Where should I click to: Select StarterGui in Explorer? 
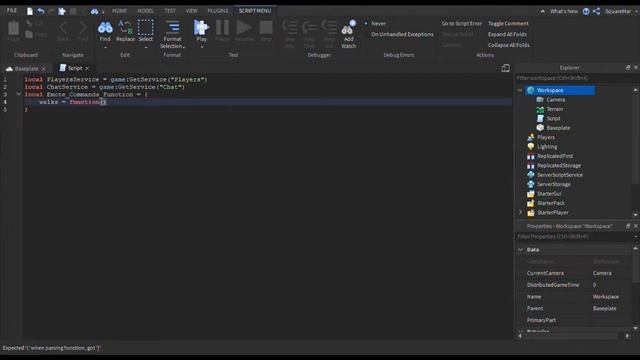549,193
